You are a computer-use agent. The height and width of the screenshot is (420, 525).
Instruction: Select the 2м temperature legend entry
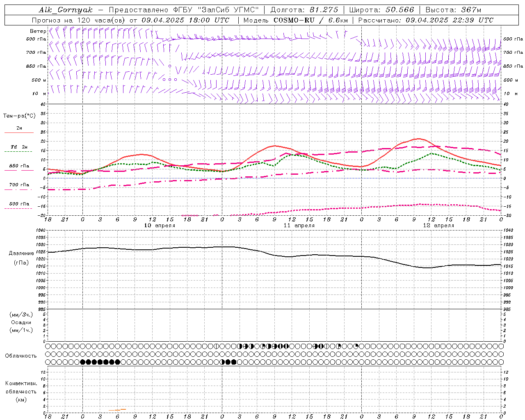click(x=19, y=128)
